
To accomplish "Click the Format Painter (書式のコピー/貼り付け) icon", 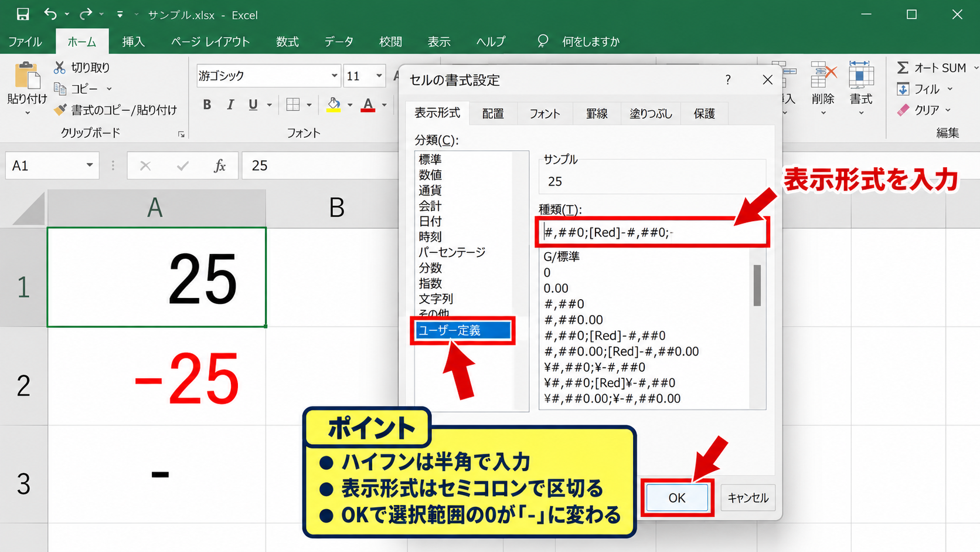I will pos(60,110).
